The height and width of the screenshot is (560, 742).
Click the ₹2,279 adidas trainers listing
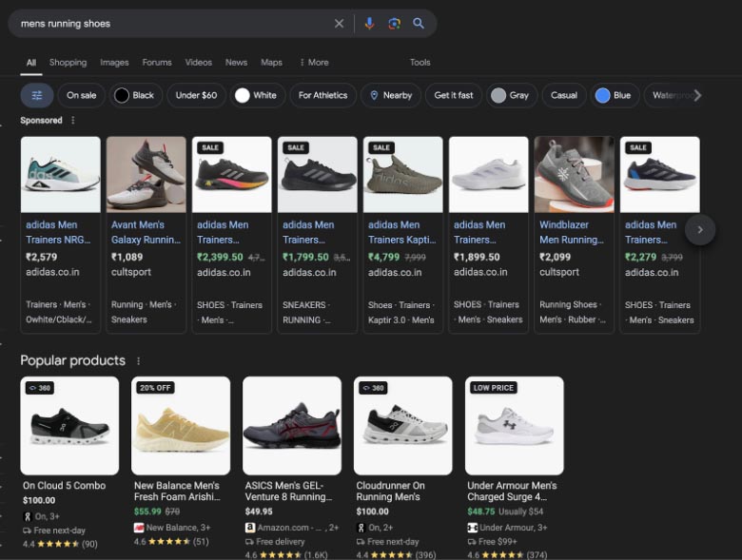coord(659,235)
